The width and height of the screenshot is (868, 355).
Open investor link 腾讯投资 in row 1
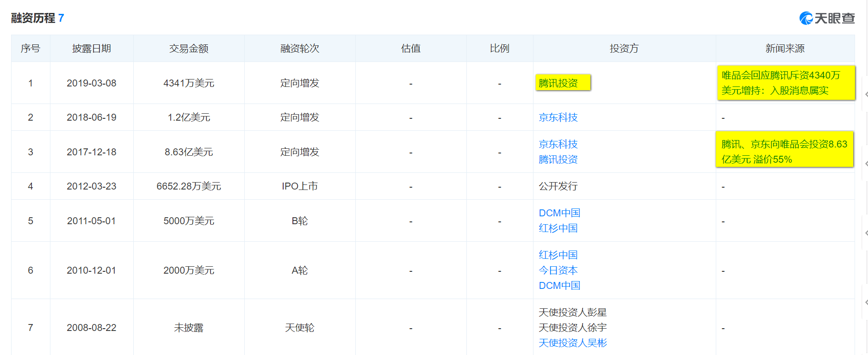tap(558, 83)
